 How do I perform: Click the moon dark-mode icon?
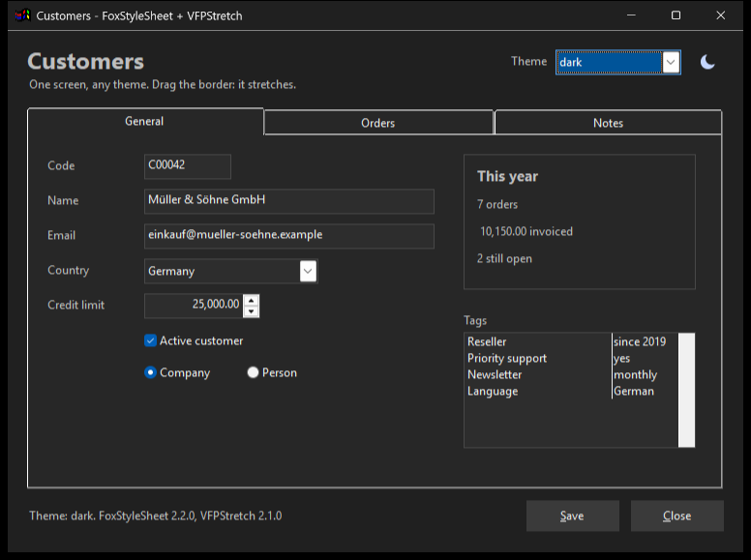point(707,62)
